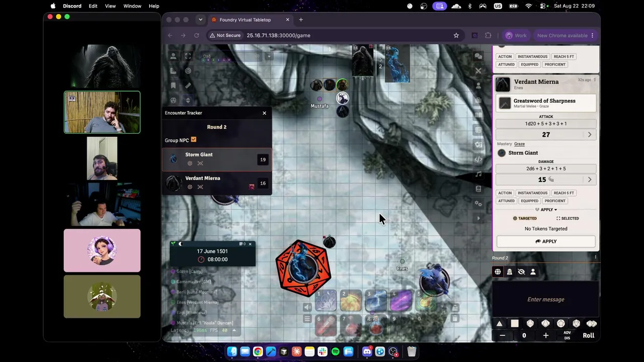The height and width of the screenshot is (362, 644).
Task: Increase the dice modifier with plus
Action: click(545, 335)
